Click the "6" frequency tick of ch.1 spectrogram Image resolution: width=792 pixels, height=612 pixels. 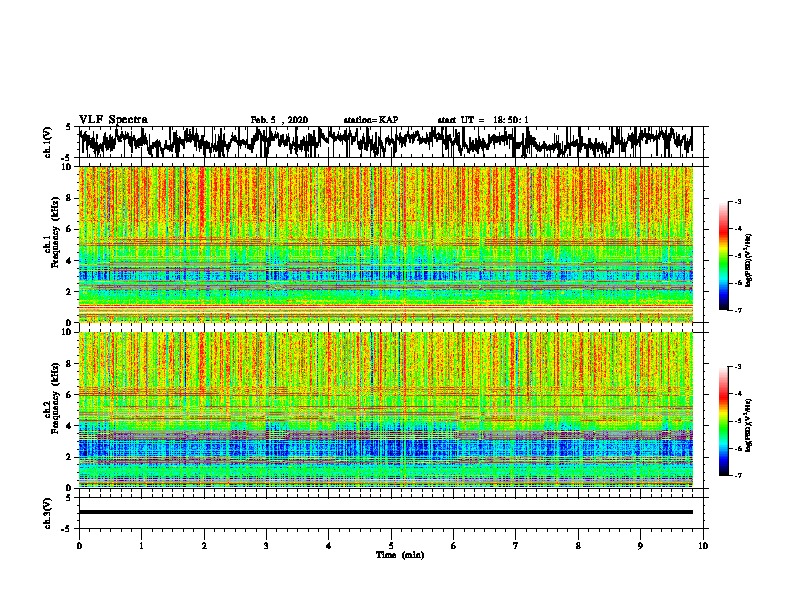[71, 229]
